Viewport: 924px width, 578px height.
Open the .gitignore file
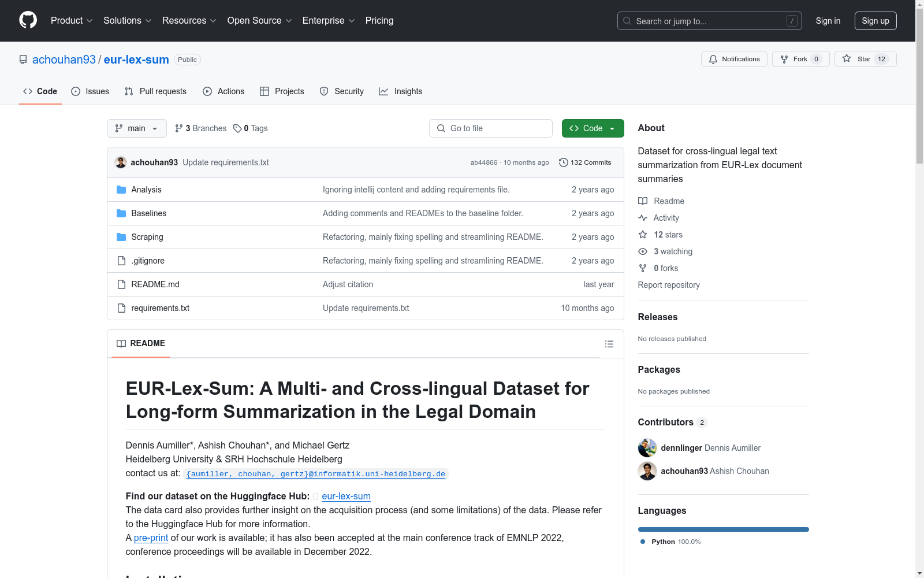click(148, 261)
